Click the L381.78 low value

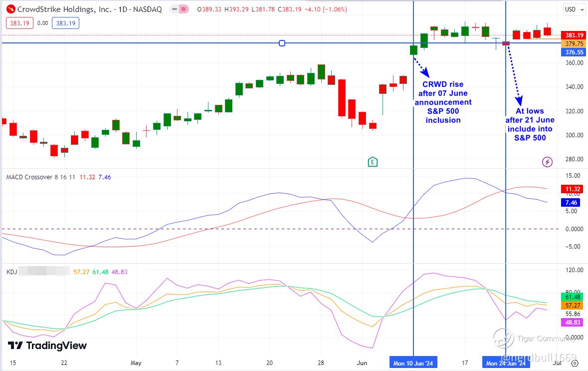263,9
